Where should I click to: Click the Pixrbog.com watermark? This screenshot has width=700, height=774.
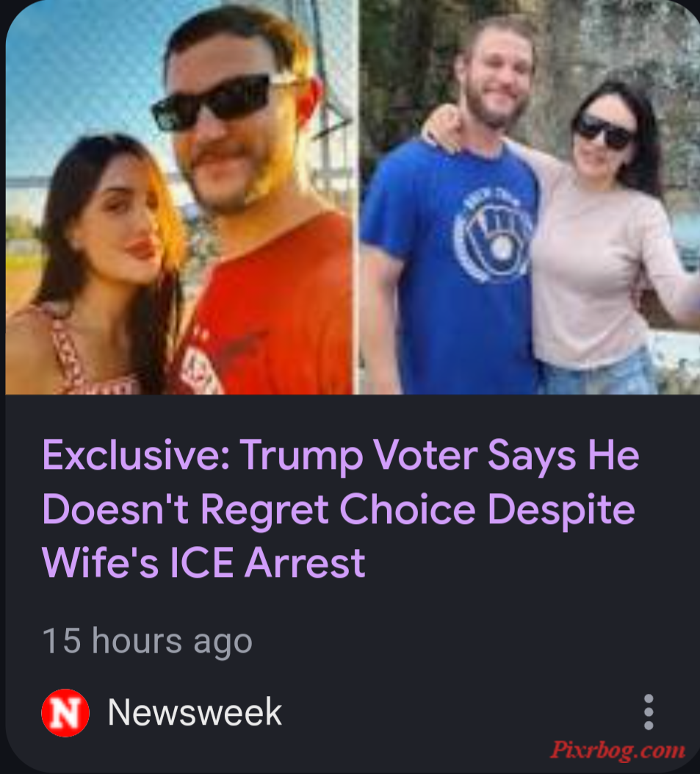[617, 750]
